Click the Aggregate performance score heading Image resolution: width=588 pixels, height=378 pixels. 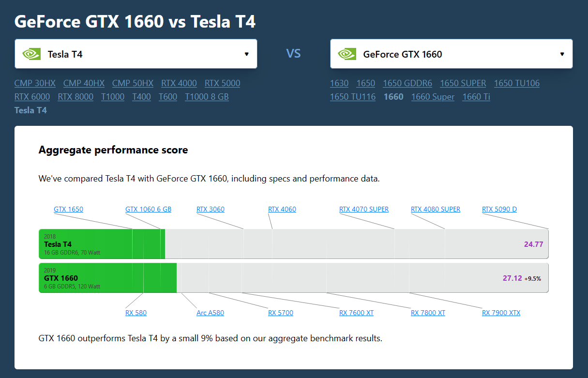coord(113,150)
